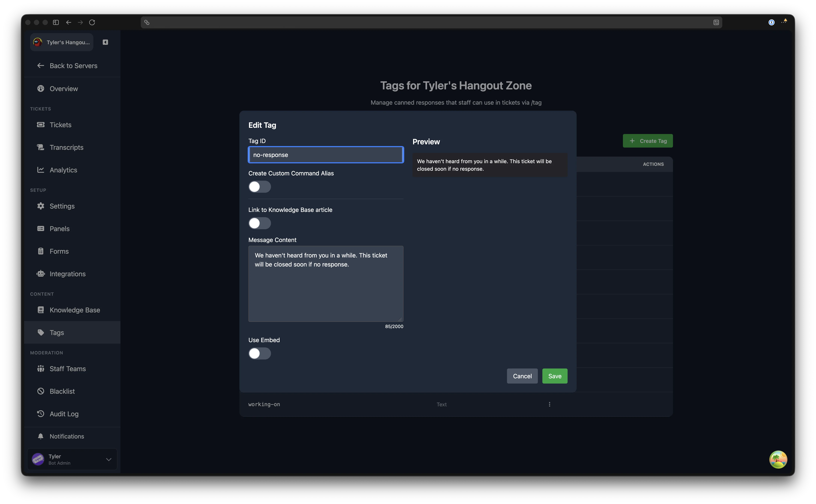This screenshot has height=504, width=816.
Task: Click the Integrations robot icon
Action: pos(41,274)
